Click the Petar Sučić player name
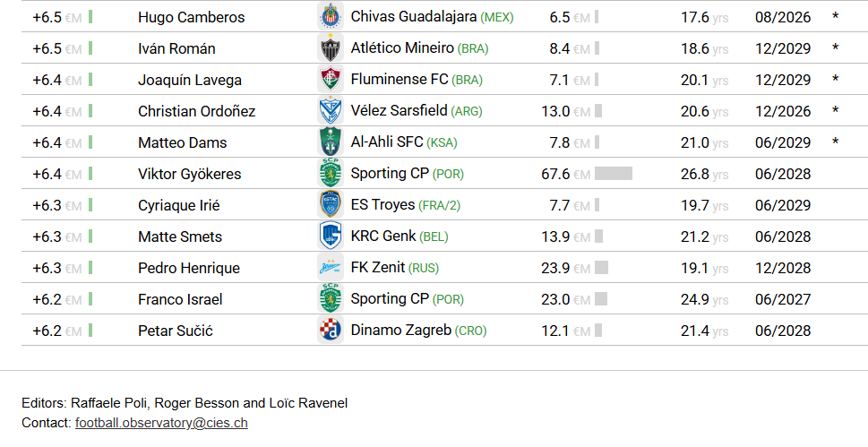Viewport: 868px width, 447px height. pyautogui.click(x=176, y=331)
